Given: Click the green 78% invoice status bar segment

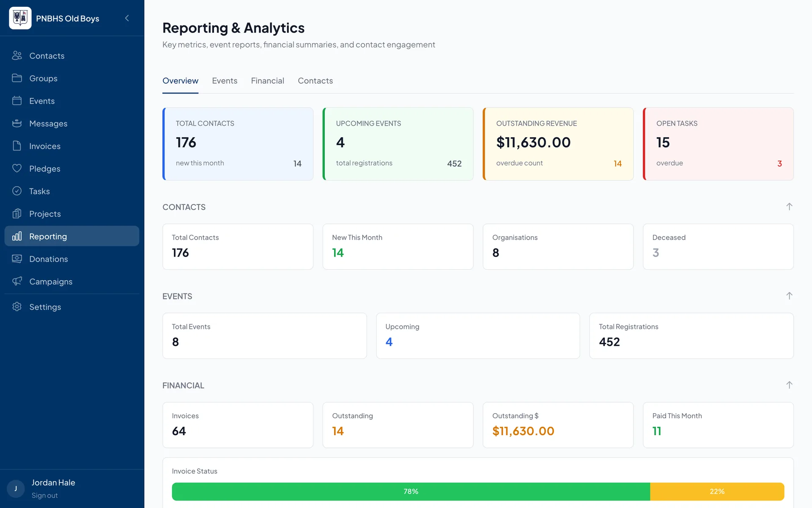Looking at the screenshot, I should (411, 491).
